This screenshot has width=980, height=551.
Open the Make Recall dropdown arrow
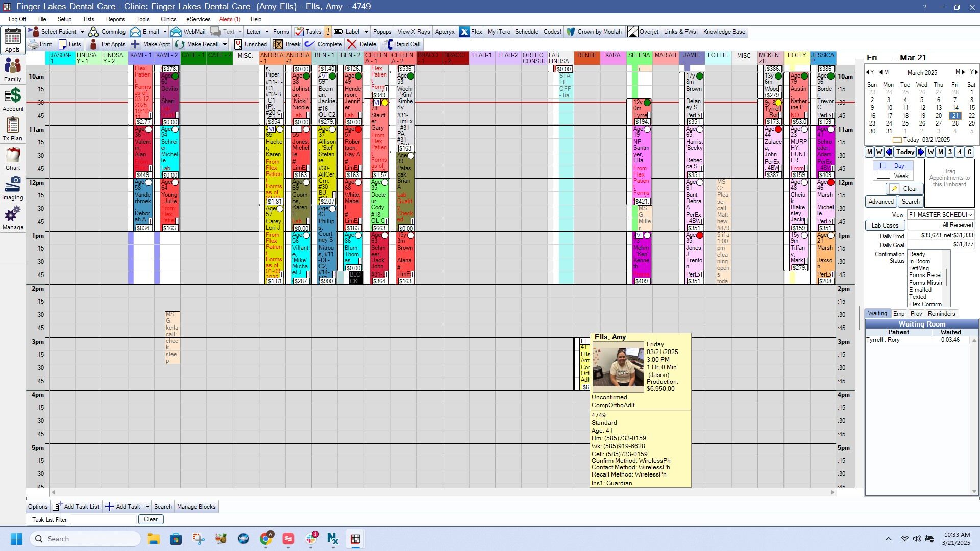[225, 44]
